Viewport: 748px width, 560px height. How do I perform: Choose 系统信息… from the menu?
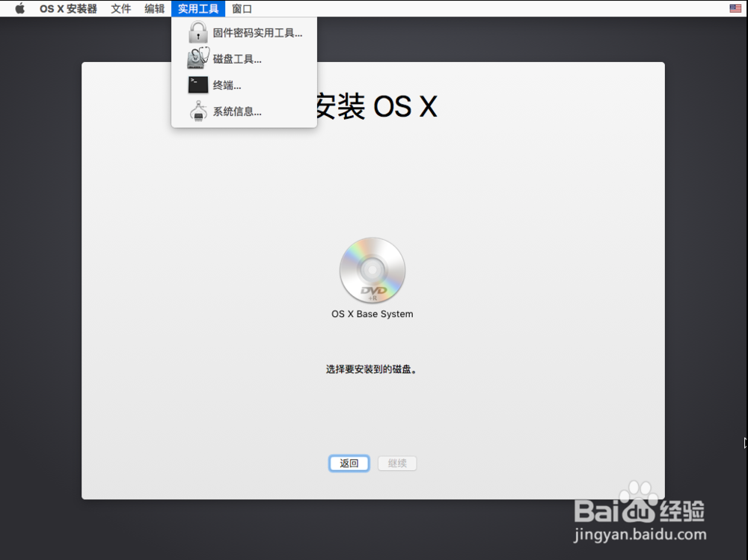[x=245, y=111]
